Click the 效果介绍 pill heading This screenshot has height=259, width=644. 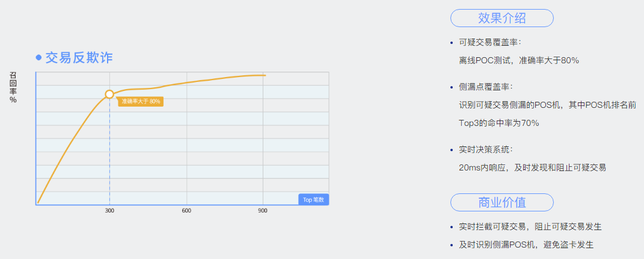[502, 18]
